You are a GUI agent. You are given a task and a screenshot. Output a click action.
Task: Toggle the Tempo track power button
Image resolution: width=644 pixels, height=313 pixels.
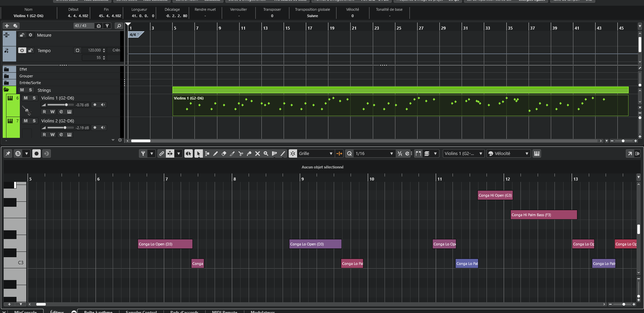coord(22,50)
